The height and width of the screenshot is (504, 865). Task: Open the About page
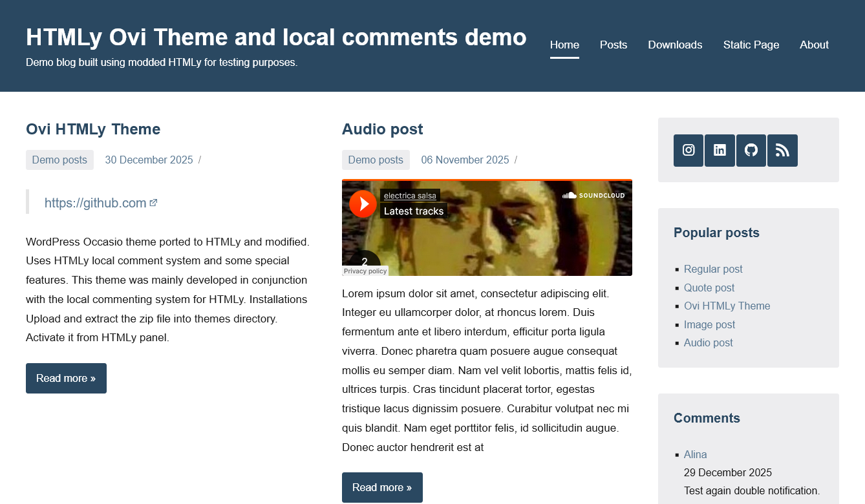coord(814,45)
